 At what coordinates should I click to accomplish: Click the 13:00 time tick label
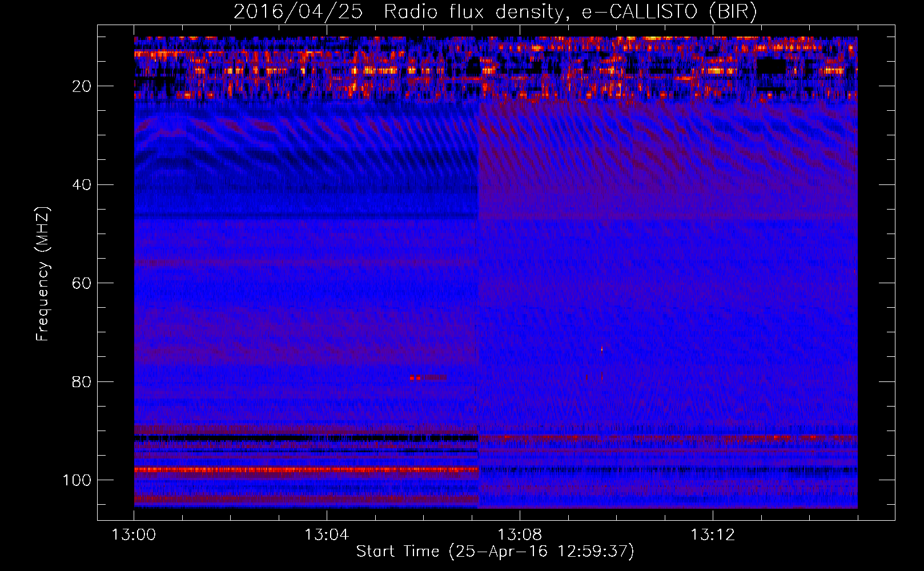click(x=134, y=535)
